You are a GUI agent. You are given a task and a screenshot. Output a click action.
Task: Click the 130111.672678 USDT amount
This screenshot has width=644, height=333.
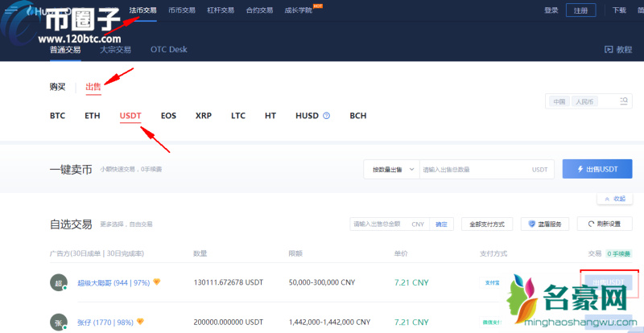pos(229,282)
